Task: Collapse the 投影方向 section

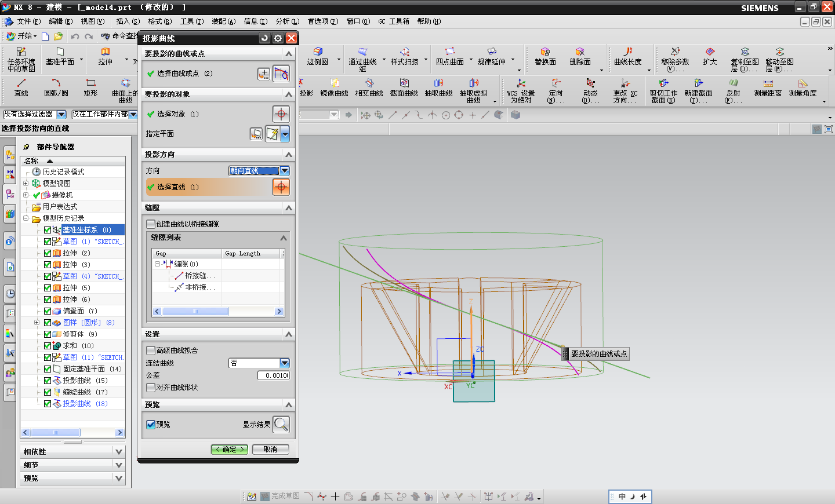Action: (289, 155)
